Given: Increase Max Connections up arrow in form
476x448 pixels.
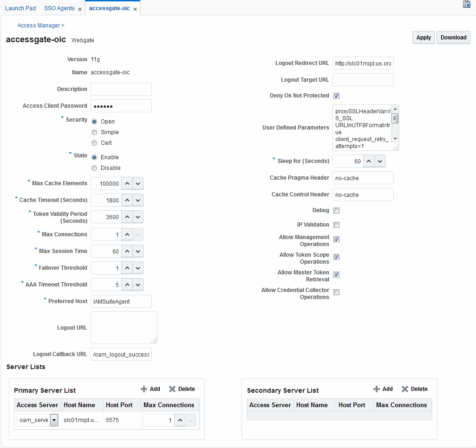Looking at the screenshot, I should pyautogui.click(x=127, y=234).
